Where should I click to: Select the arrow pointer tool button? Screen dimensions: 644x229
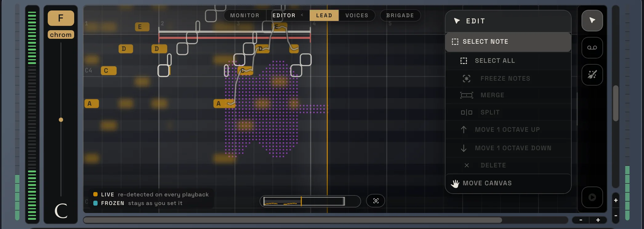(592, 21)
